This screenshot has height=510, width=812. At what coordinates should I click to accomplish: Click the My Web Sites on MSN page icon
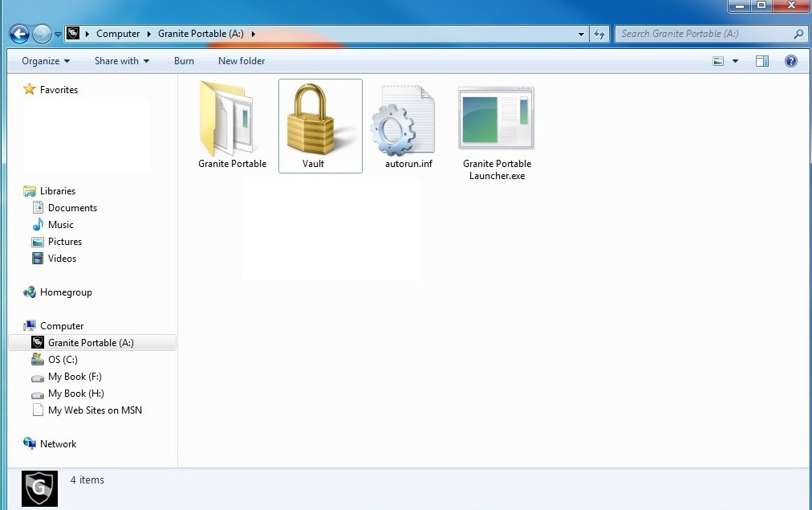pos(38,410)
